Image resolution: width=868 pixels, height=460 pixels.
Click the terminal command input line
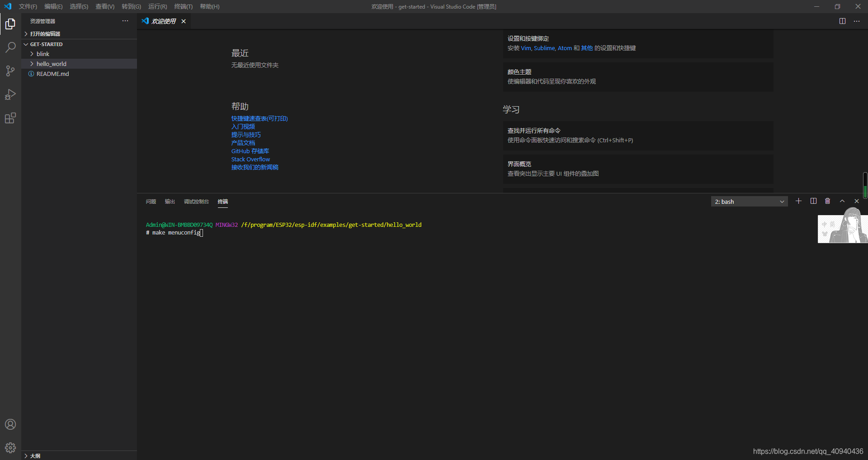[175, 233]
